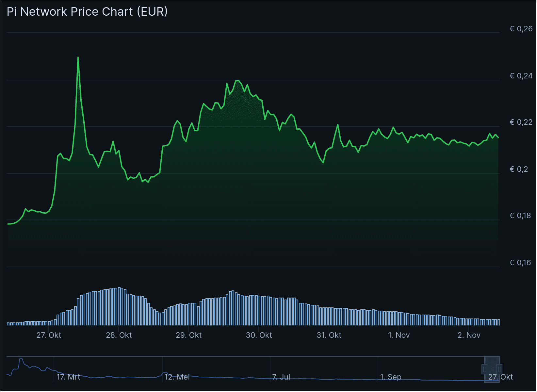Jump to 1. Sep in navigator
The image size is (537, 392).
(x=391, y=377)
